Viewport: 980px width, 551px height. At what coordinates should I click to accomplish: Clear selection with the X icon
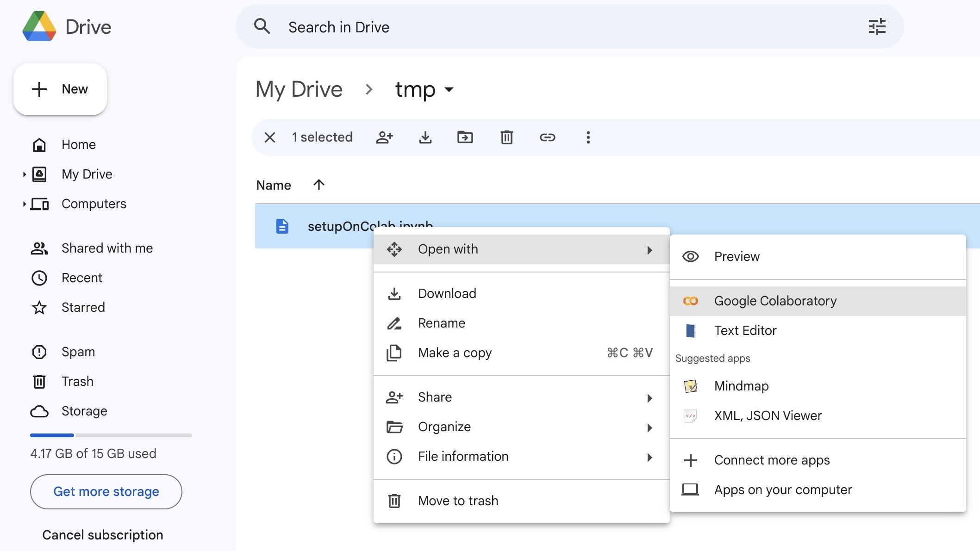pos(270,137)
